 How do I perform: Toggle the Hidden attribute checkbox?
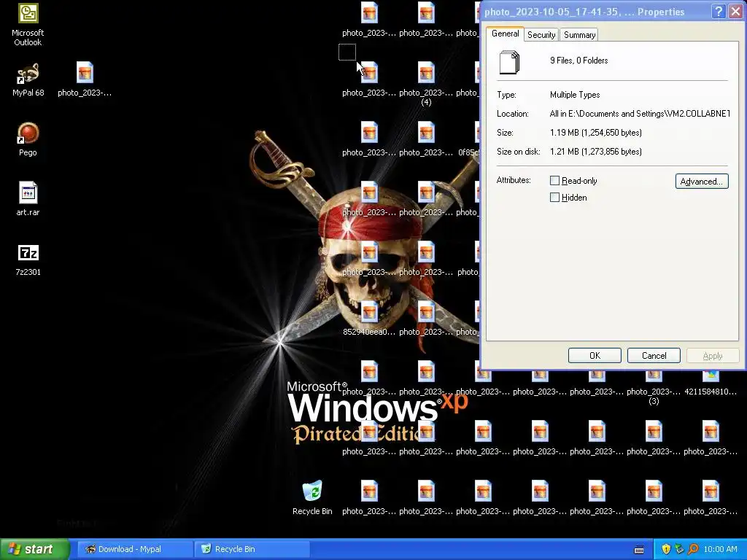click(554, 197)
